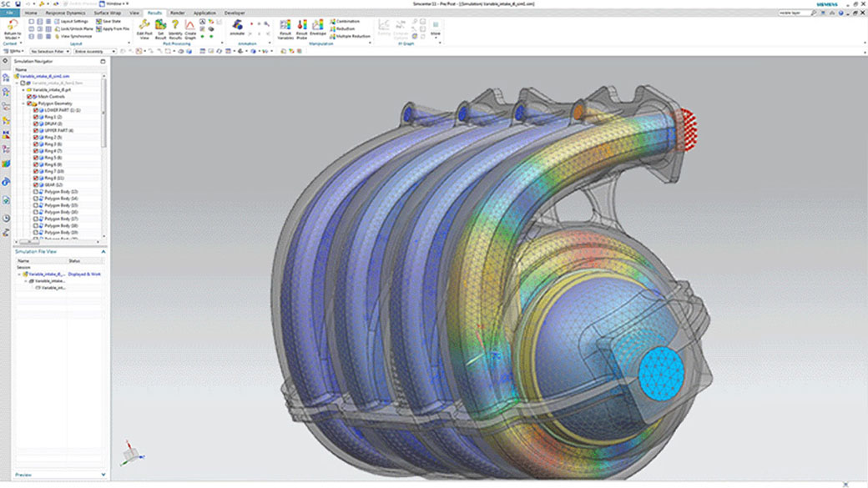Expand the Preview panel
The height and width of the screenshot is (488, 868).
pos(103,475)
